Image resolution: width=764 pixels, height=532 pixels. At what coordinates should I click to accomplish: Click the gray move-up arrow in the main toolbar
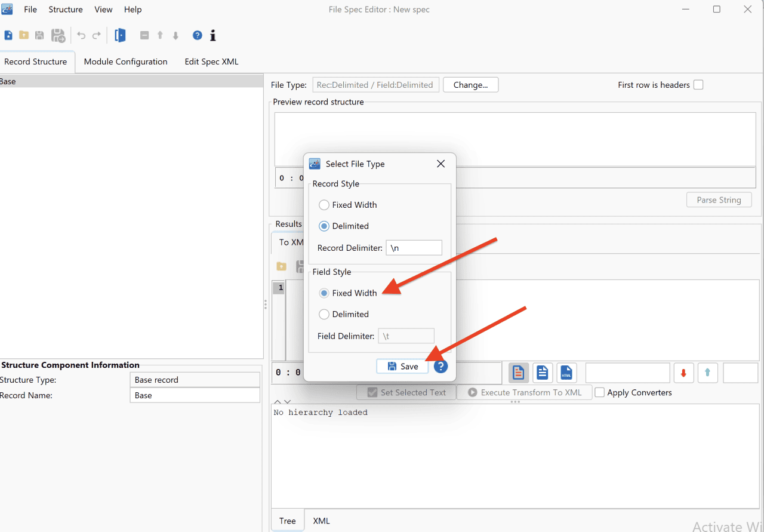click(160, 36)
